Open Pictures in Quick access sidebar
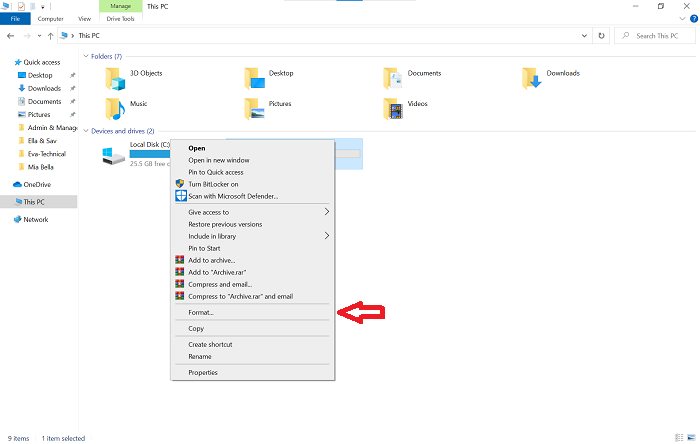The height and width of the screenshot is (444, 700). [38, 115]
